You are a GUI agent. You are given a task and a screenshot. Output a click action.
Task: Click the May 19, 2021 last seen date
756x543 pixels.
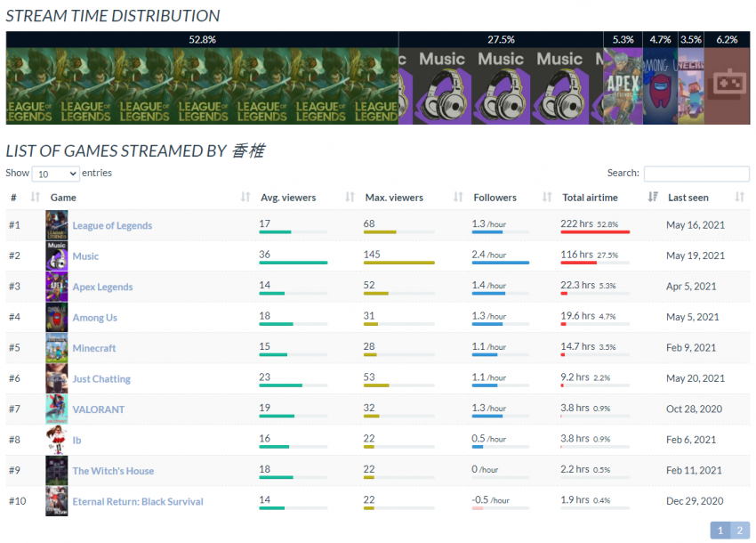(696, 255)
